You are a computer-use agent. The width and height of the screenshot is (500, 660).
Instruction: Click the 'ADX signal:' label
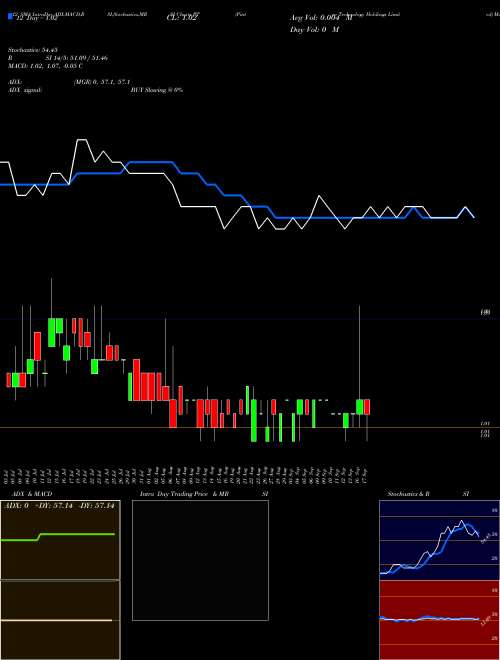(25, 90)
